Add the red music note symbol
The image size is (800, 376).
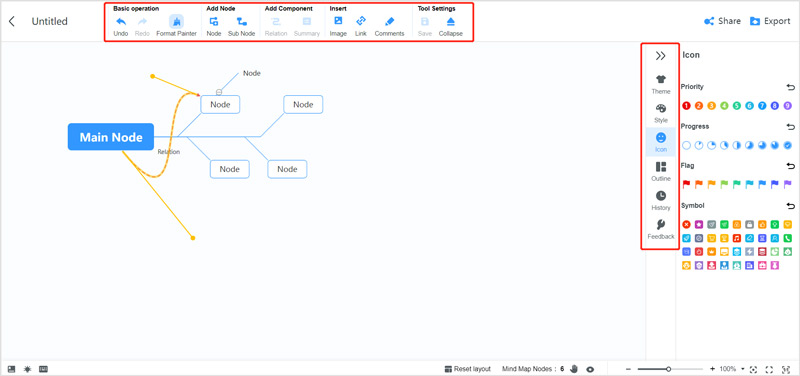(737, 238)
